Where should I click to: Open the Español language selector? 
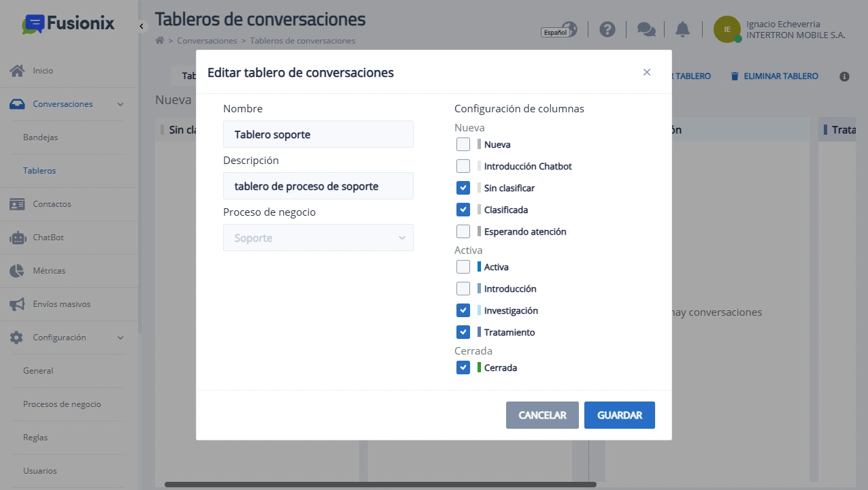(x=559, y=30)
